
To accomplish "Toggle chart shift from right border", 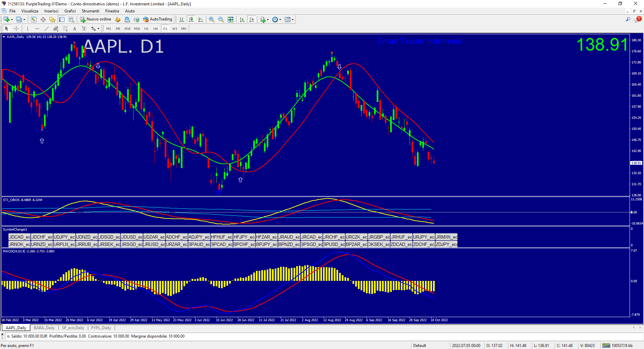I will point(252,19).
